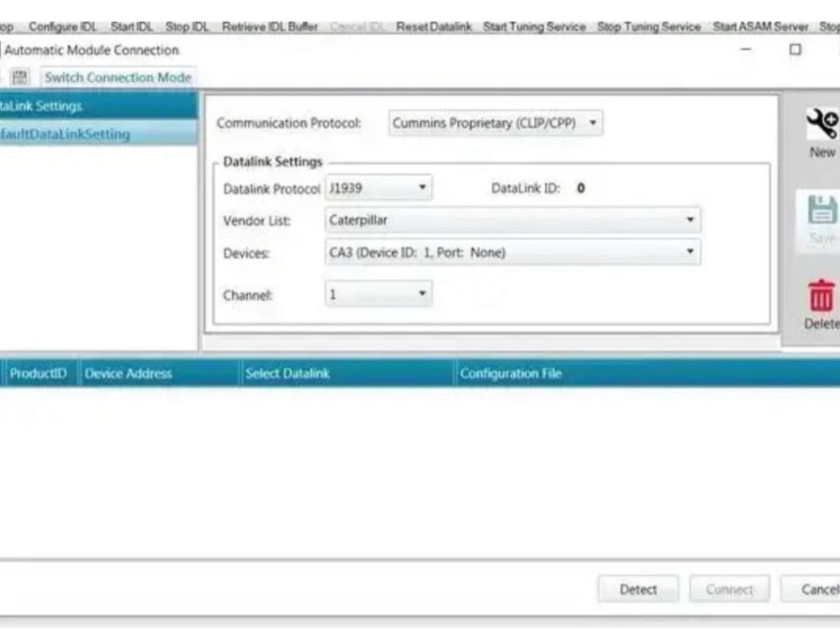
Task: Click the greyed Cancel IDL toolbar item
Action: 357,27
